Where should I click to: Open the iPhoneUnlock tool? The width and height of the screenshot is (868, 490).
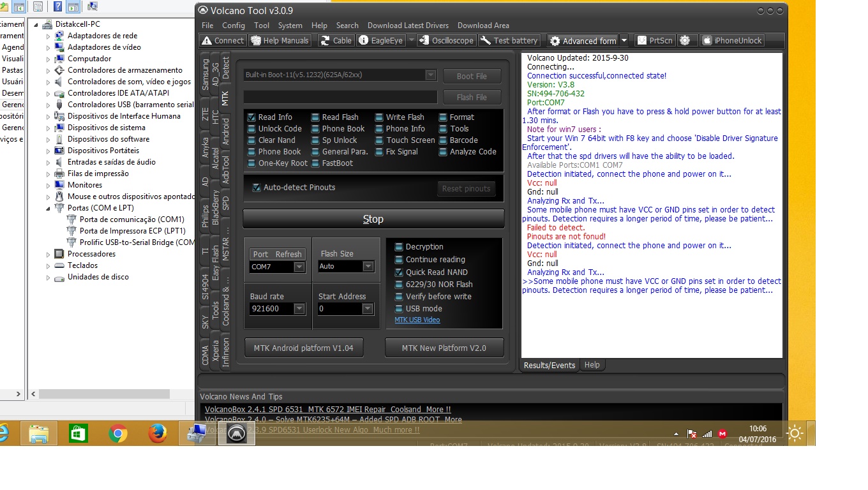tap(732, 40)
